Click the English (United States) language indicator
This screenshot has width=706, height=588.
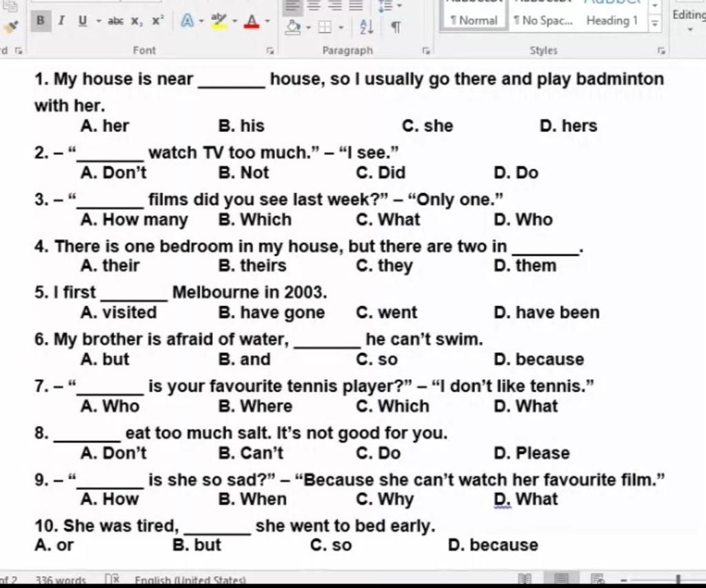pyautogui.click(x=190, y=580)
